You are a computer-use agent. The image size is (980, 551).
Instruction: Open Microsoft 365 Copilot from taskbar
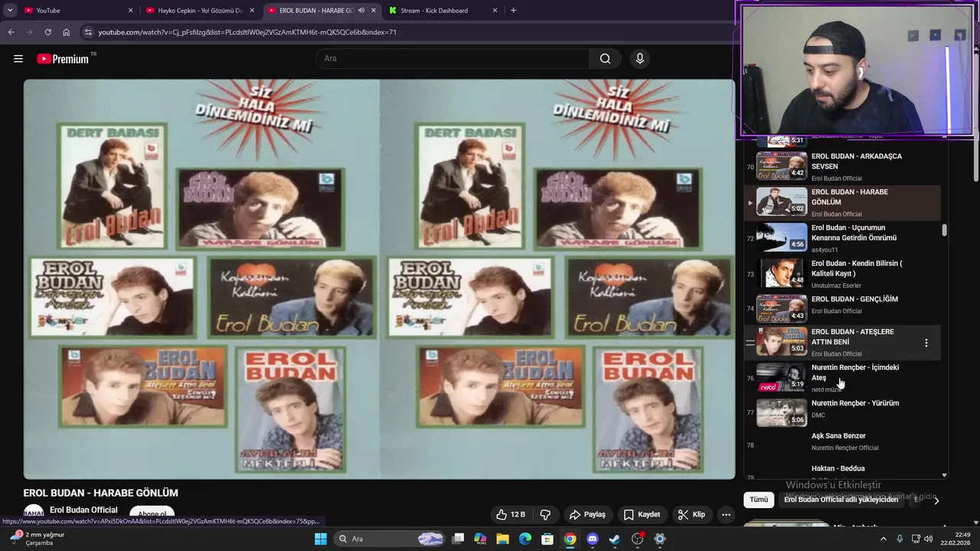480,539
